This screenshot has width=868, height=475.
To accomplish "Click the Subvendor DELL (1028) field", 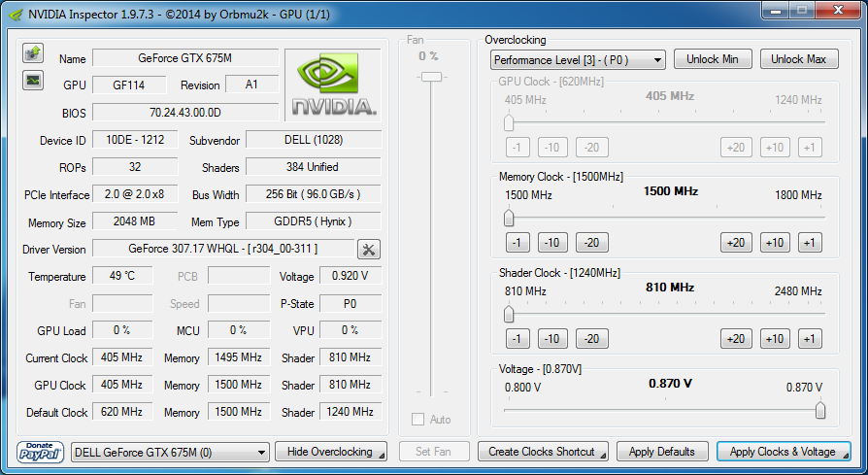I will pyautogui.click(x=314, y=140).
